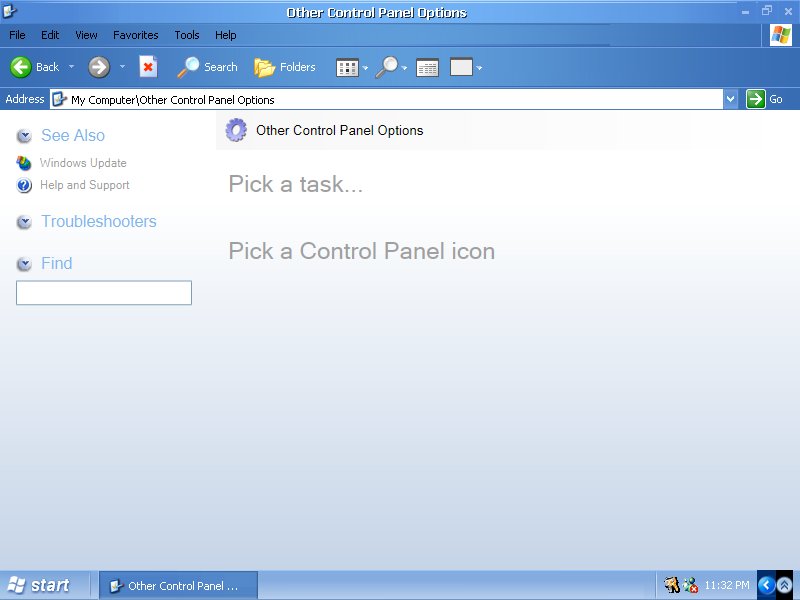Open the Help and Support link

click(85, 185)
